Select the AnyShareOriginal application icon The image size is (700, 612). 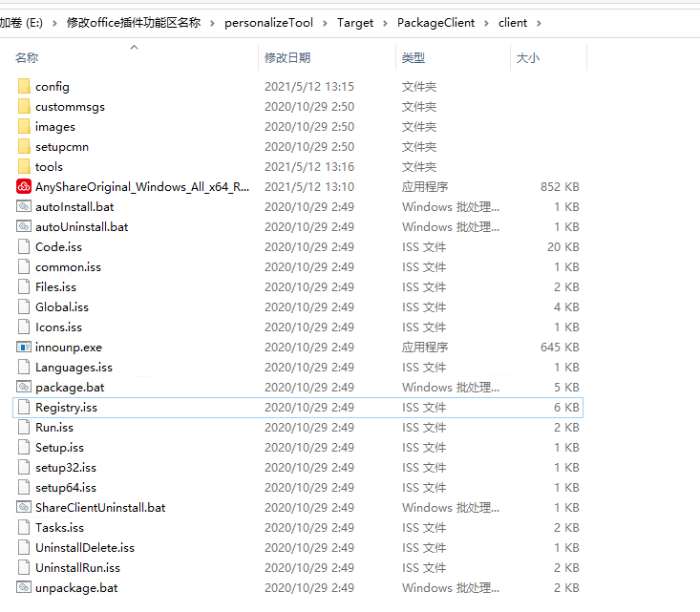tap(24, 186)
